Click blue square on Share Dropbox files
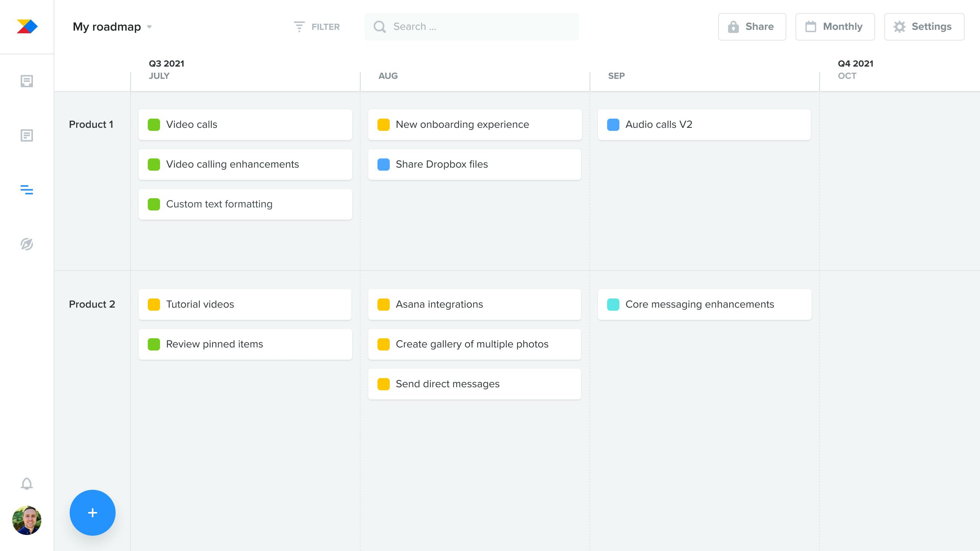The width and height of the screenshot is (980, 551). click(384, 165)
